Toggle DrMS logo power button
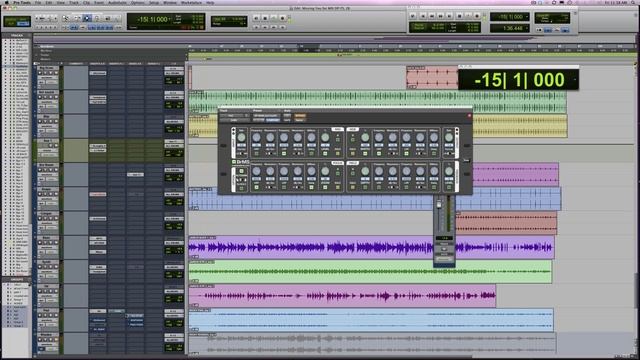Viewport: 640px width, 360px height. (233, 162)
